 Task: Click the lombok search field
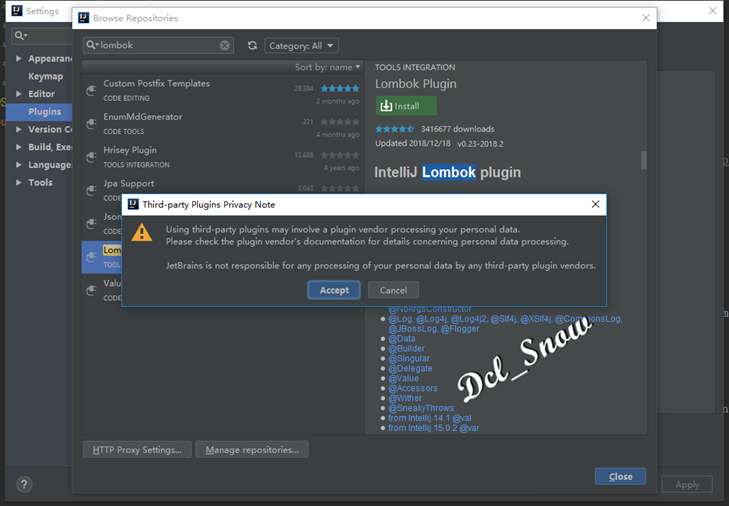pyautogui.click(x=159, y=45)
